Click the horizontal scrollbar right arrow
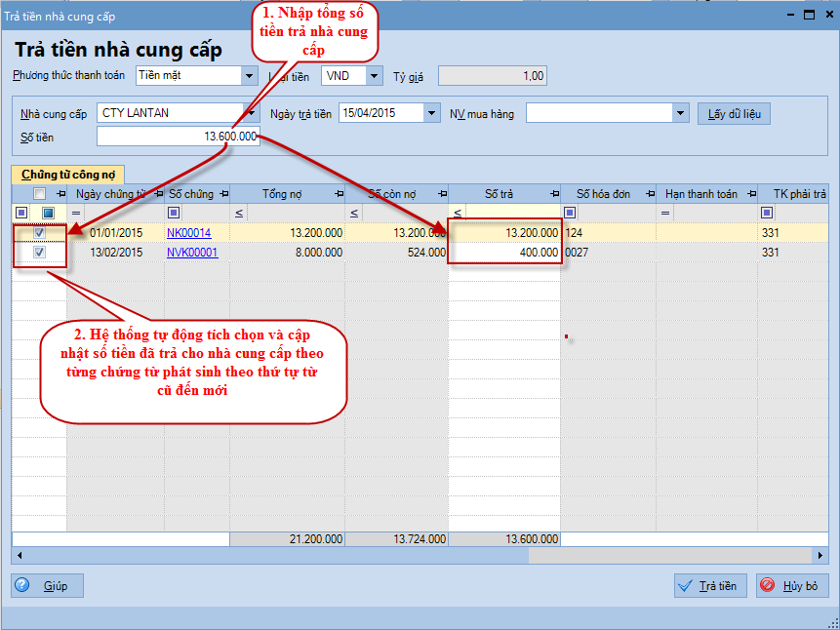This screenshot has width=840, height=630. pos(820,555)
